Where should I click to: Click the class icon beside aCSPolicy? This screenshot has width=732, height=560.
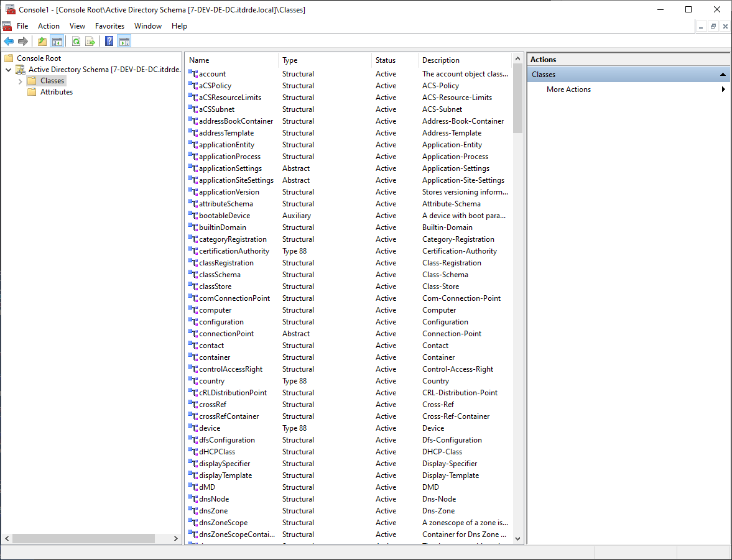193,85
